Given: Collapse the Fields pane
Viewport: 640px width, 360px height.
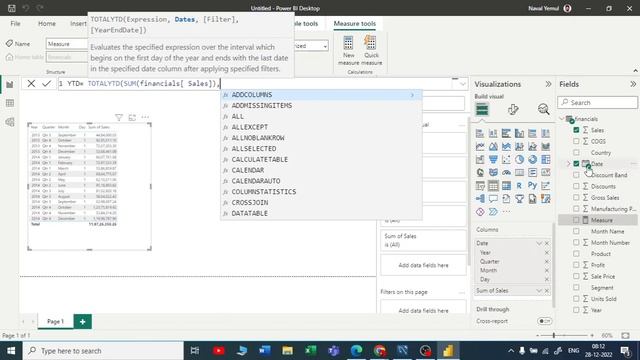Looking at the screenshot, I should tap(633, 84).
